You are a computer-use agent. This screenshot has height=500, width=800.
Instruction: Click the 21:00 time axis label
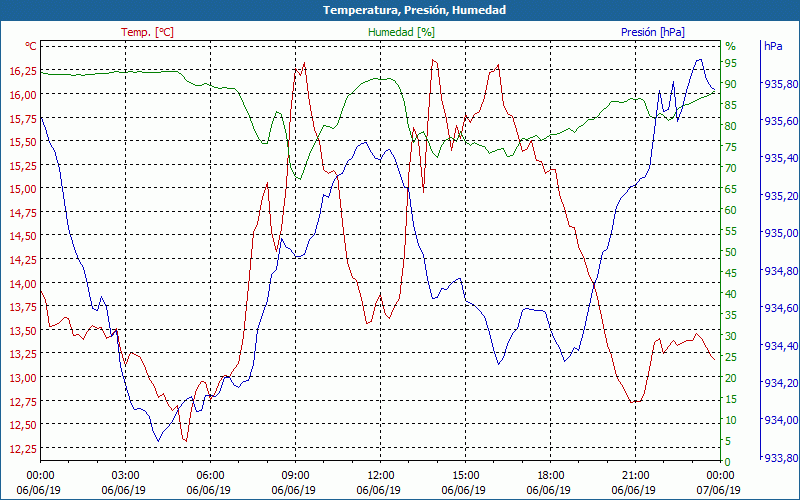[635, 476]
